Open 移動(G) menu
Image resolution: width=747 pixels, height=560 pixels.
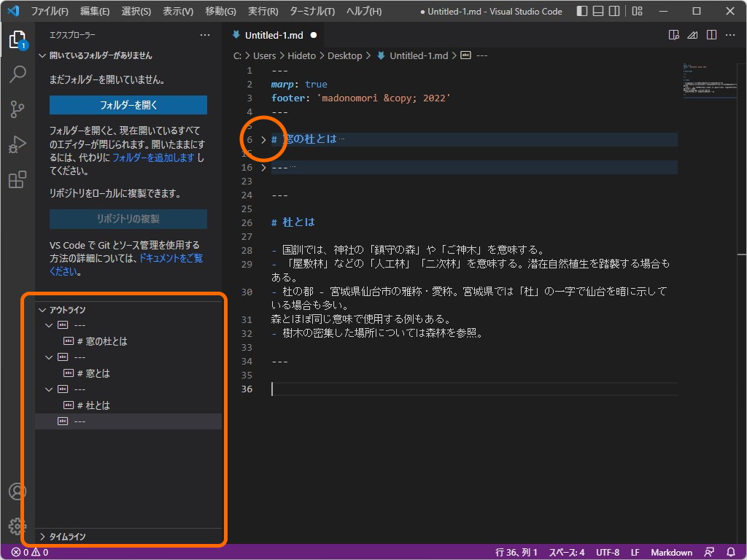[220, 11]
